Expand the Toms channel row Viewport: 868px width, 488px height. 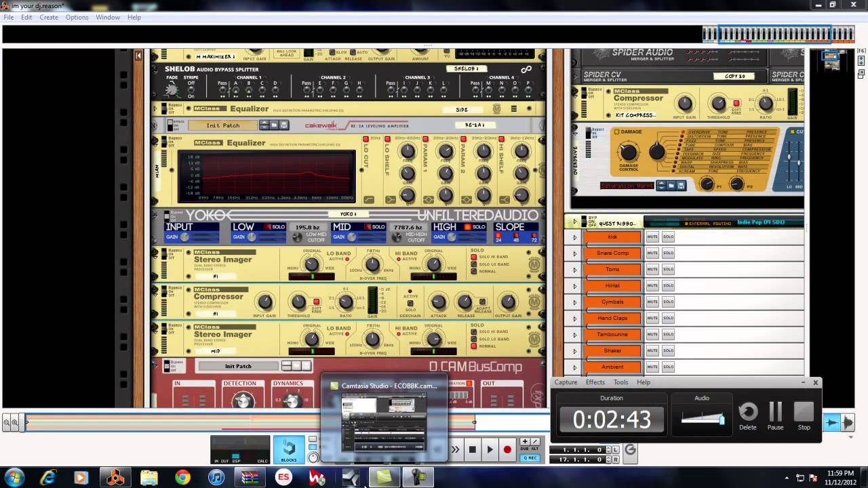pyautogui.click(x=574, y=270)
